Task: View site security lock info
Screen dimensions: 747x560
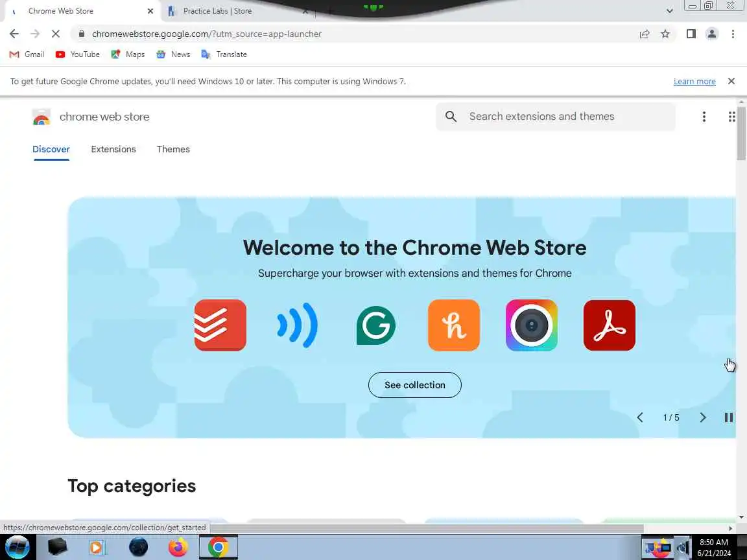Action: [82, 34]
